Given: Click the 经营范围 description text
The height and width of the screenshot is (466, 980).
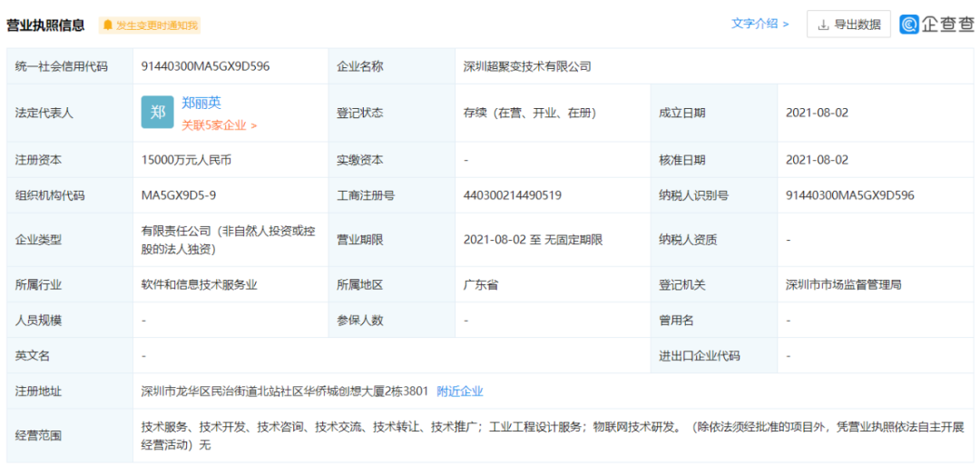Looking at the screenshot, I should [x=554, y=437].
